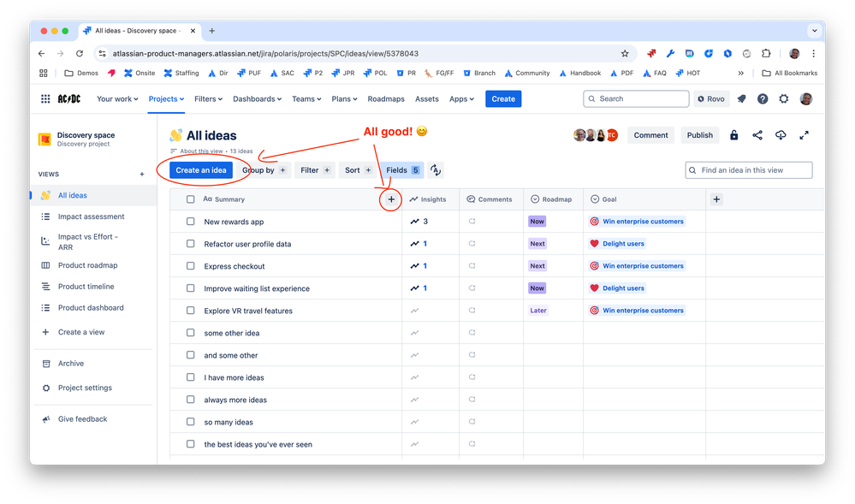The width and height of the screenshot is (855, 504).
Task: Reload the page with browser refresh
Action: 80,53
